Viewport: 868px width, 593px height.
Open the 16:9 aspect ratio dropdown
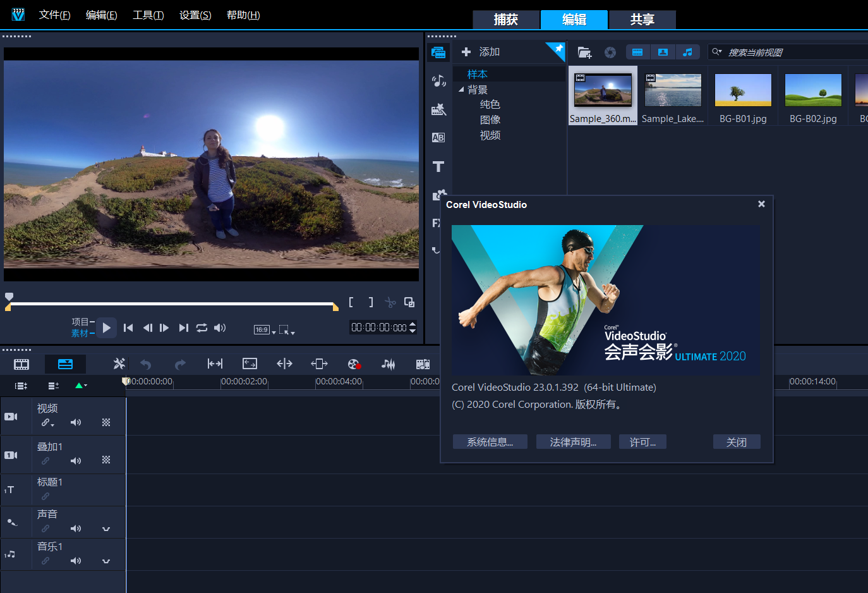[265, 329]
